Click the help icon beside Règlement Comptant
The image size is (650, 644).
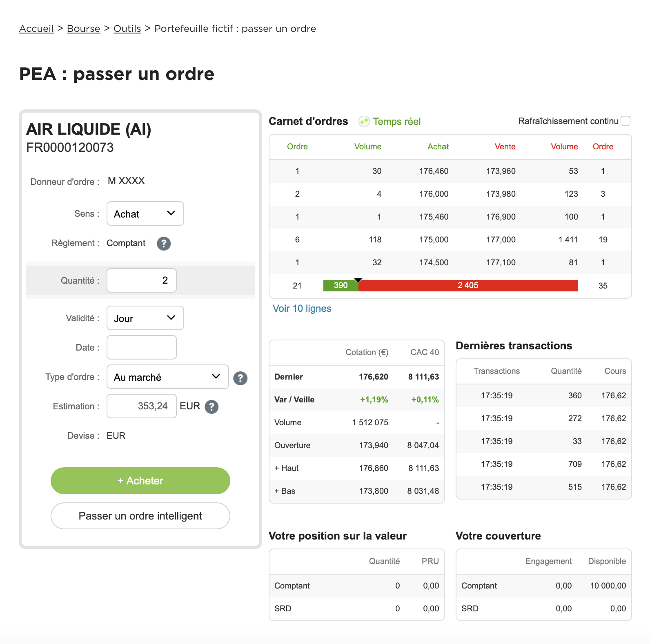pos(164,244)
